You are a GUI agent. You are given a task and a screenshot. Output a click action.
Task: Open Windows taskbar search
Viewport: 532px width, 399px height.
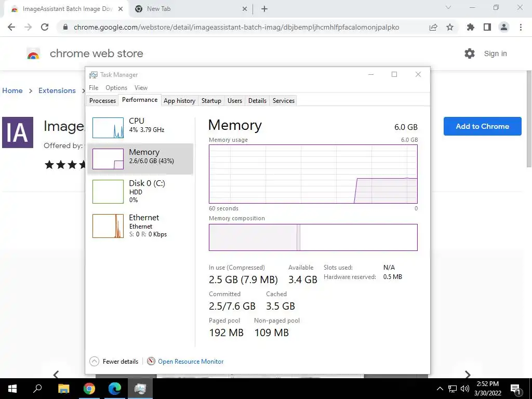click(x=37, y=389)
